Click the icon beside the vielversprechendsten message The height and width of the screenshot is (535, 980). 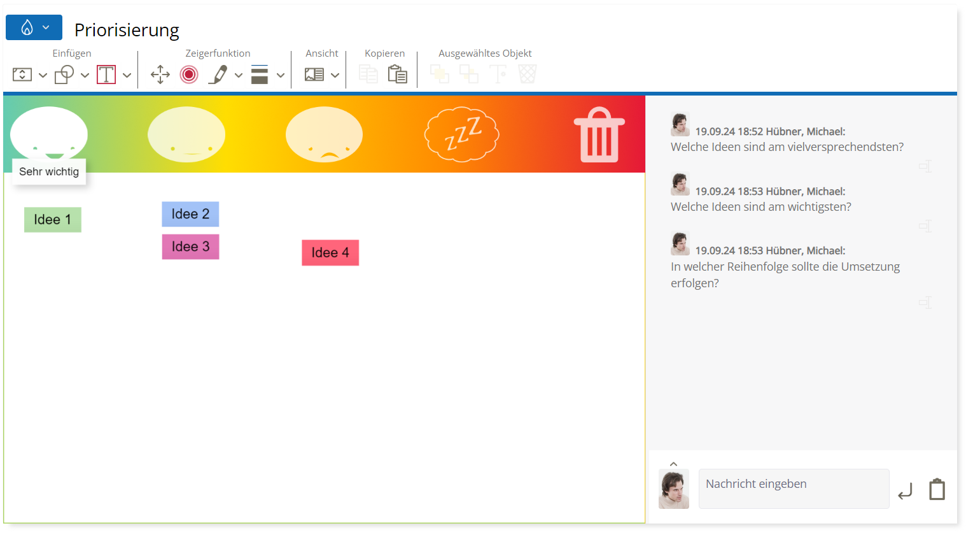click(925, 166)
